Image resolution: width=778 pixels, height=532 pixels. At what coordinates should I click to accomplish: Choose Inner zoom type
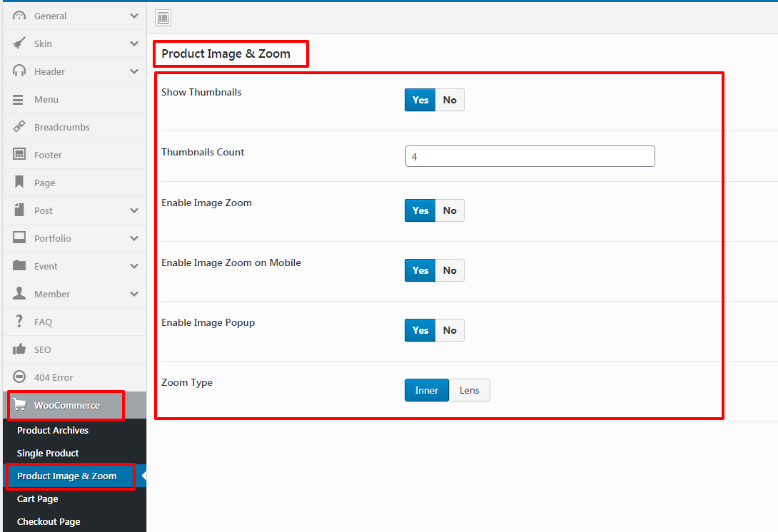pyautogui.click(x=427, y=390)
